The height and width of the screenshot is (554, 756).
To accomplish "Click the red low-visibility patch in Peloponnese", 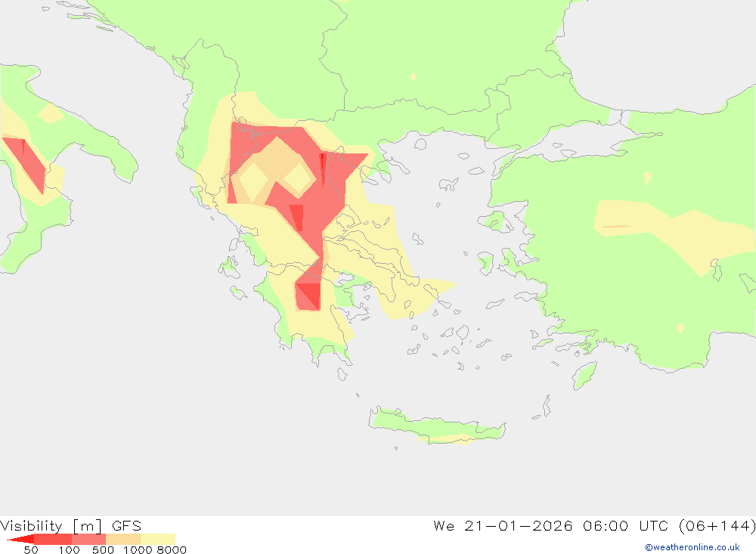I will click(308, 296).
